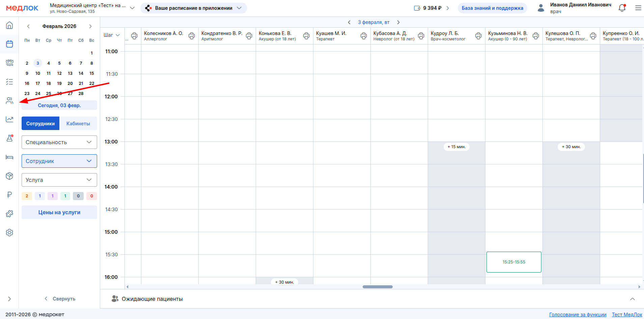Click the horizontal schedule scrollbar thumb
The image size is (644, 319).
click(377, 287)
